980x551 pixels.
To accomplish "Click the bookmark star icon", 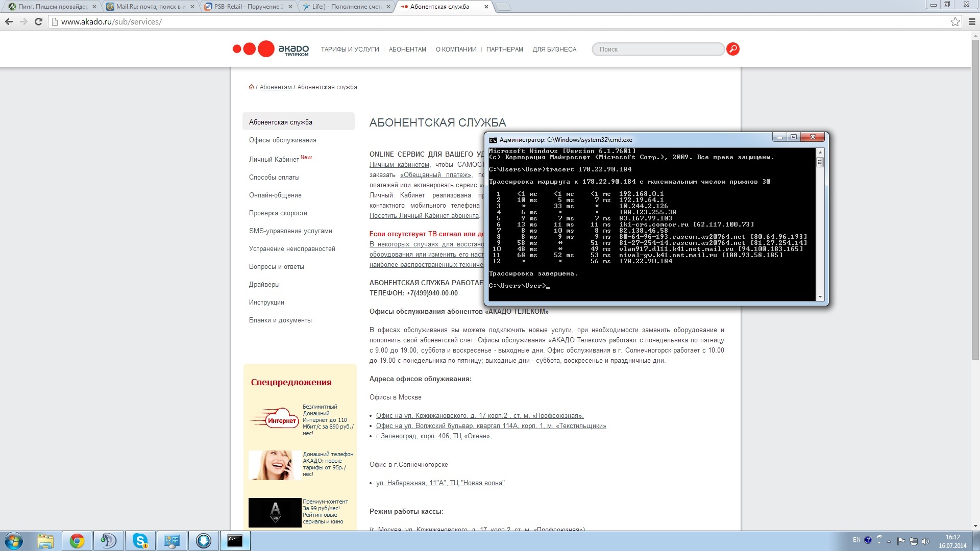I will coord(955,21).
